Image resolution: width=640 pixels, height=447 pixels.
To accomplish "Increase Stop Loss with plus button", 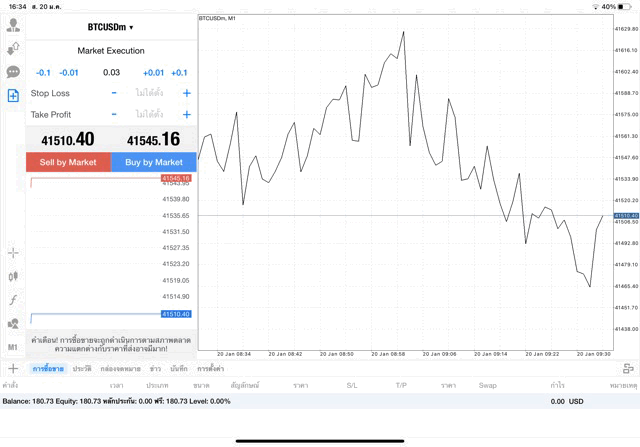I will pos(187,93).
